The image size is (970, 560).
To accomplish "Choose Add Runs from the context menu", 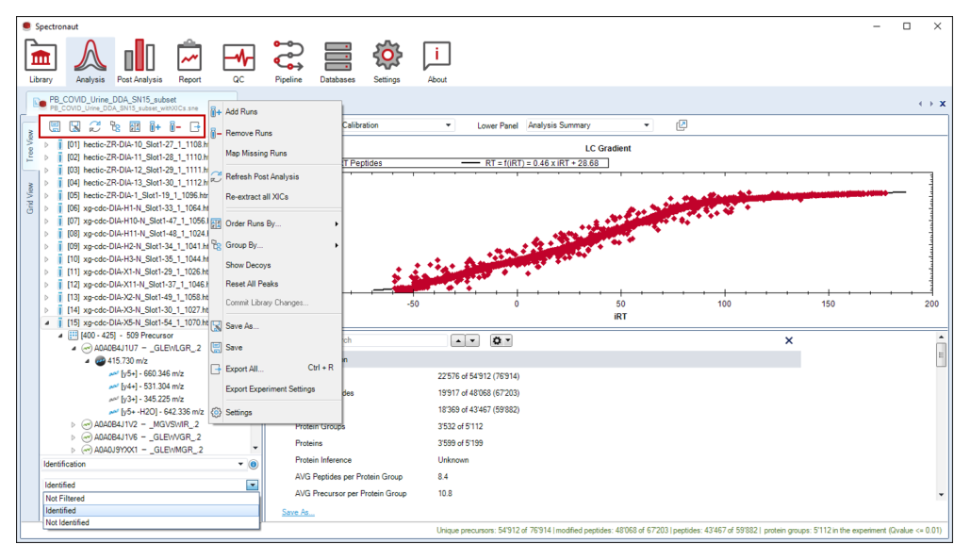I will (x=275, y=112).
